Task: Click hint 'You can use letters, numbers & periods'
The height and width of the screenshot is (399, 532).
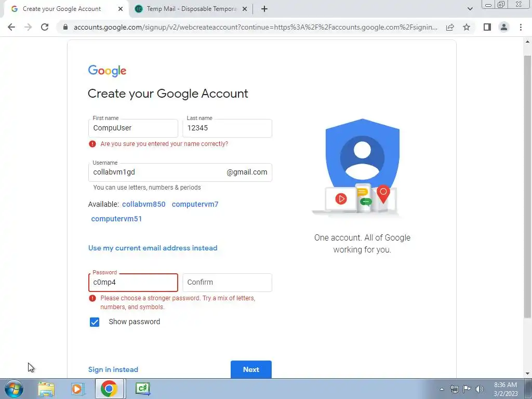Action: click(x=147, y=188)
